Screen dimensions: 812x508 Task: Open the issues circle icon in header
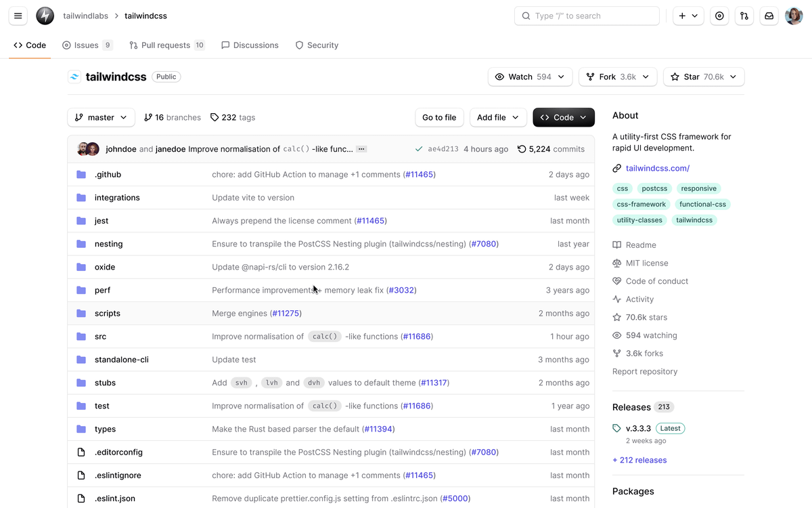[719, 16]
